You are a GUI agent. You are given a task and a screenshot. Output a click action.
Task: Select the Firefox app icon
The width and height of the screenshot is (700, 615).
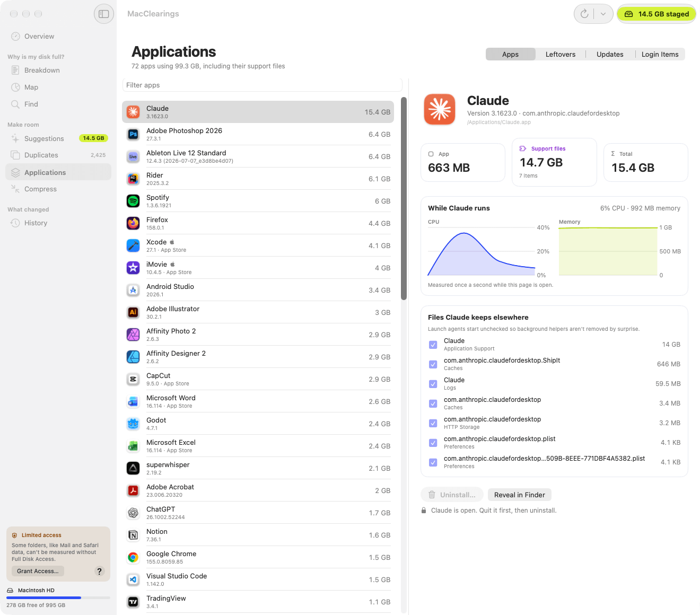[133, 223]
